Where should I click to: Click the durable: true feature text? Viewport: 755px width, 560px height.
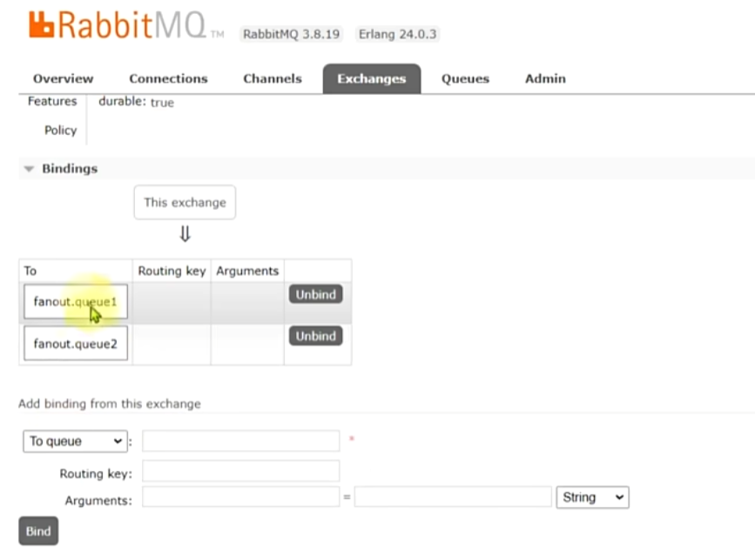coord(136,102)
